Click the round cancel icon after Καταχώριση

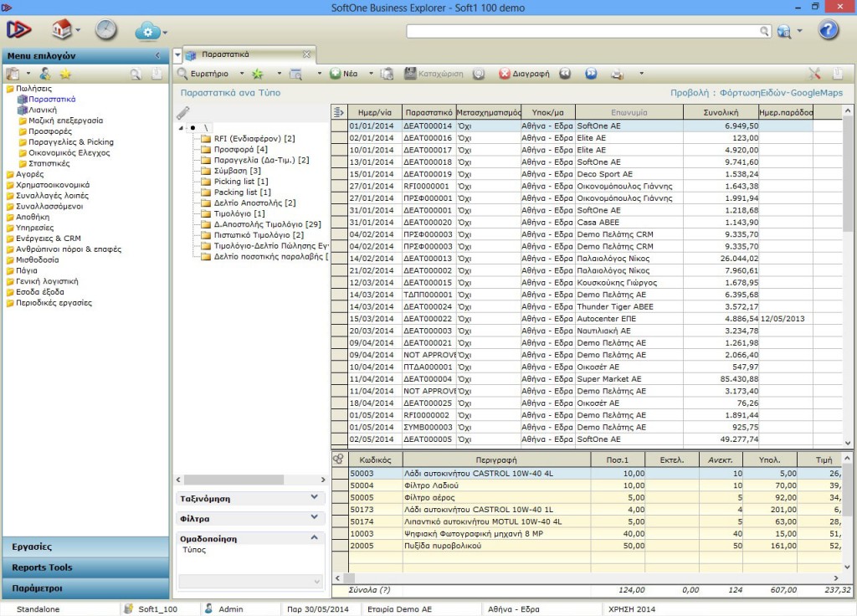click(x=478, y=74)
